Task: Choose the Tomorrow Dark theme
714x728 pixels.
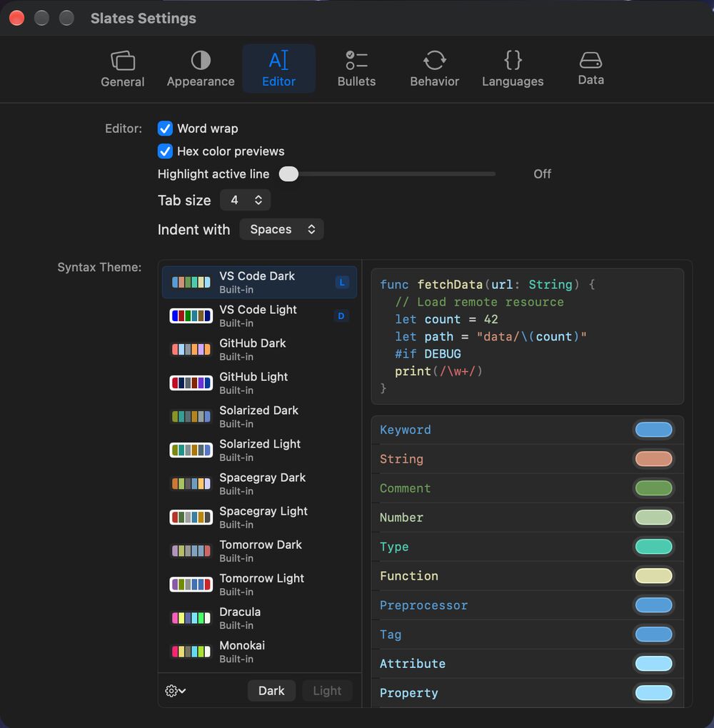Action: 259,551
